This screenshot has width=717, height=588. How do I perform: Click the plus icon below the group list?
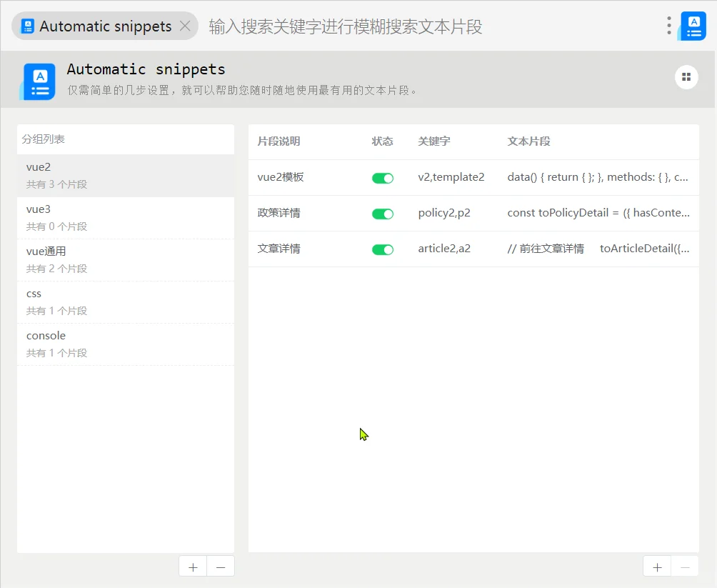(192, 566)
